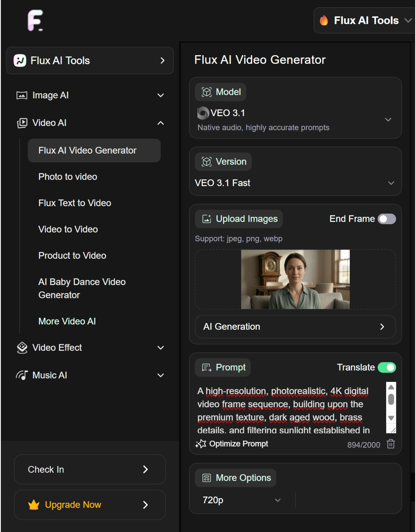This screenshot has height=532, width=416.
Task: Select the Image AI picture icon
Action: click(22, 95)
